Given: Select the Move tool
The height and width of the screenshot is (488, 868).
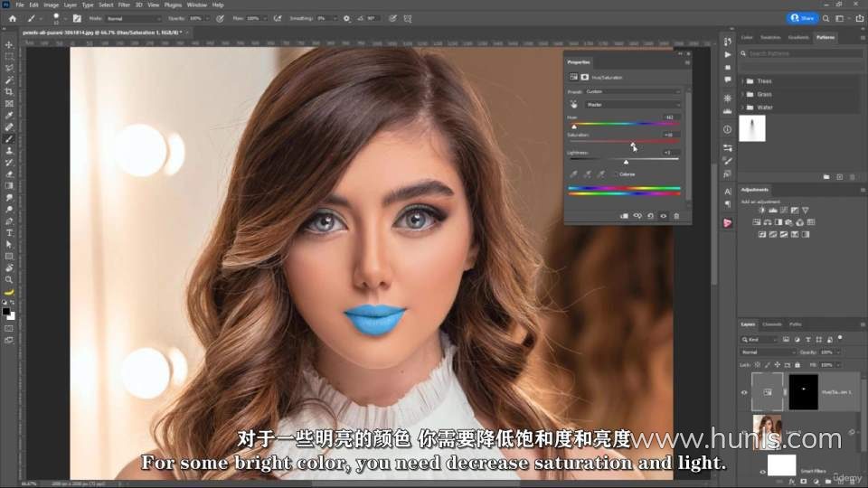Looking at the screenshot, I should (x=9, y=45).
